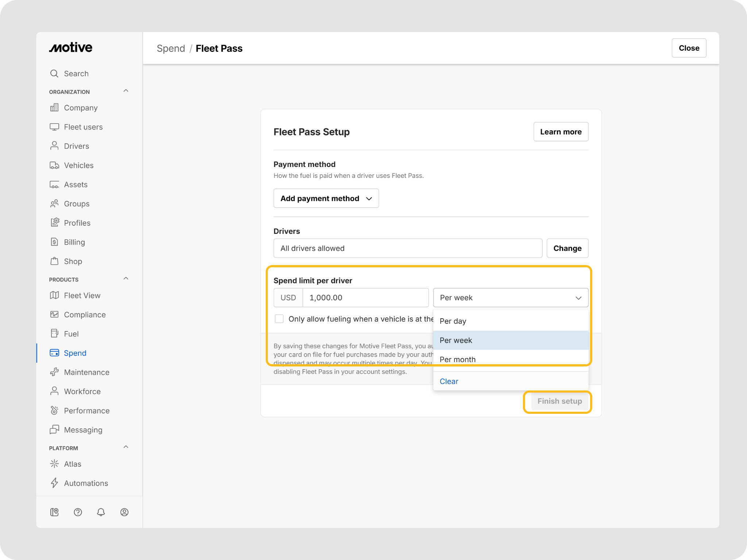Screen dimensions: 747x560
Task: Click the Automations lightning icon
Action: point(54,483)
